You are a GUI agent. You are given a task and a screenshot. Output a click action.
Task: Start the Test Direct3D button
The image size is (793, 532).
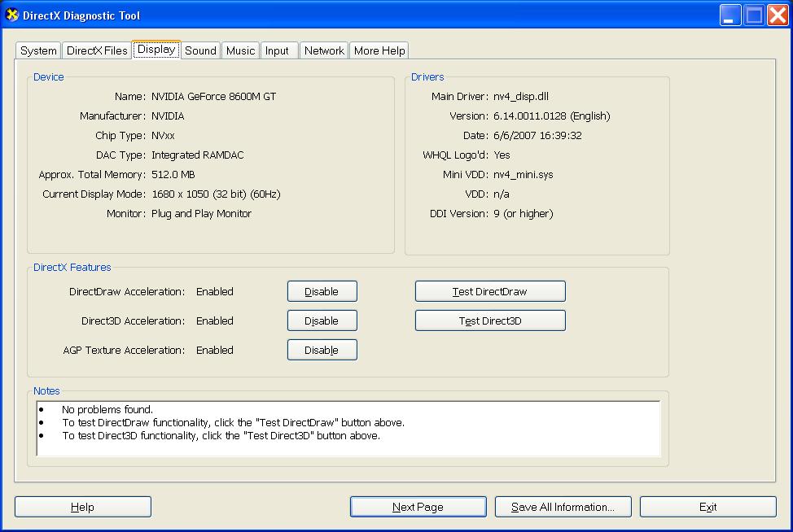(490, 321)
